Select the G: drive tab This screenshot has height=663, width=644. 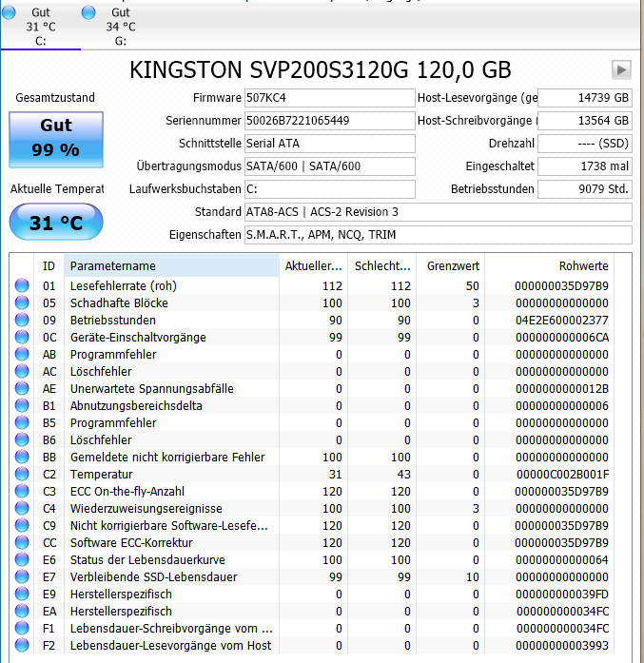pyautogui.click(x=121, y=27)
